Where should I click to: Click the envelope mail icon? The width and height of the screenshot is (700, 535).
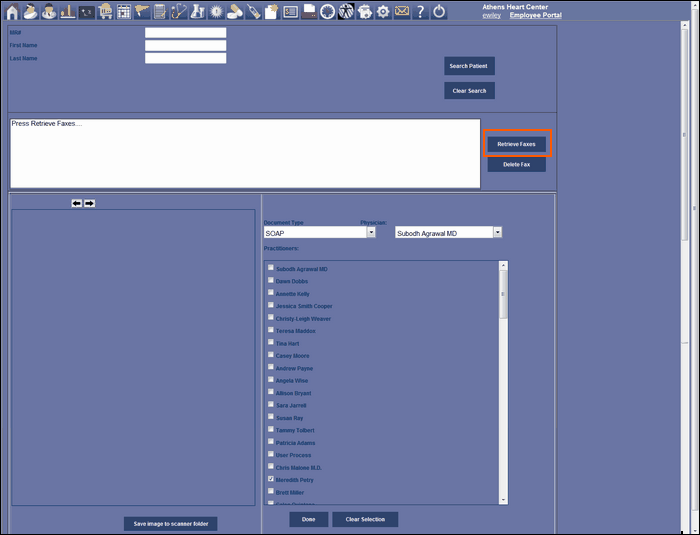pyautogui.click(x=401, y=12)
